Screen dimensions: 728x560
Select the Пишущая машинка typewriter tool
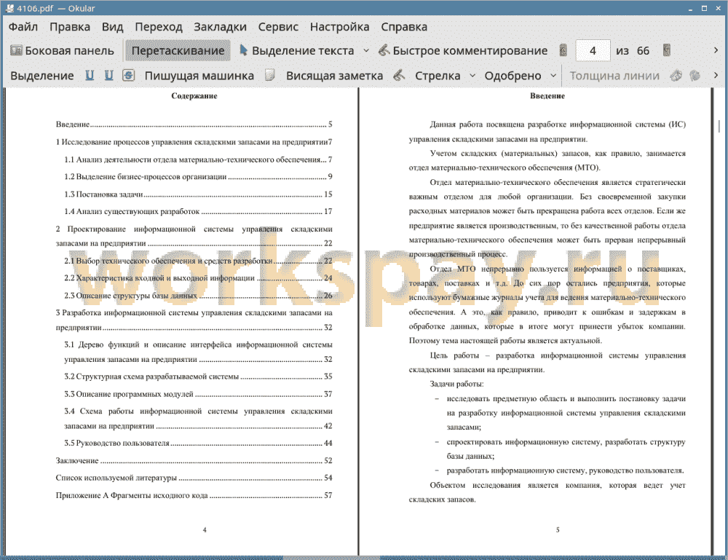[x=199, y=76]
